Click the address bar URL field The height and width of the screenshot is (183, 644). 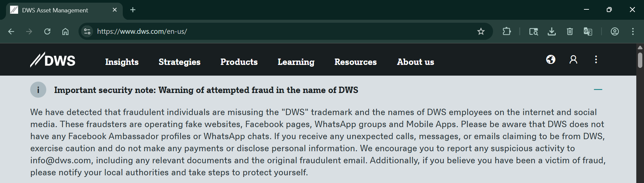coord(268,31)
